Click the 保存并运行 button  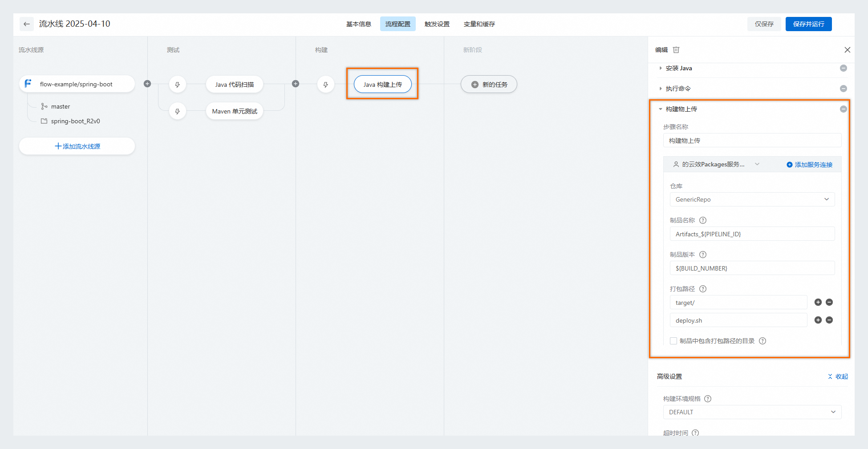click(809, 24)
